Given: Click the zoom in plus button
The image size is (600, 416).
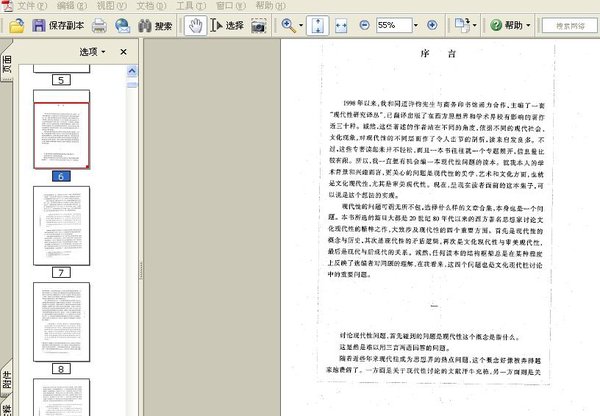Looking at the screenshot, I should click(x=432, y=25).
